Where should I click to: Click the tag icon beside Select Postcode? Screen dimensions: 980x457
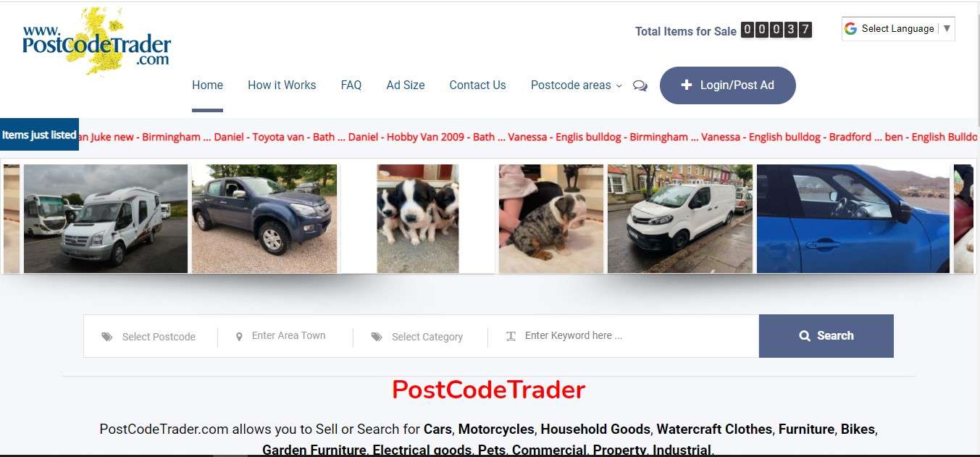coord(107,337)
